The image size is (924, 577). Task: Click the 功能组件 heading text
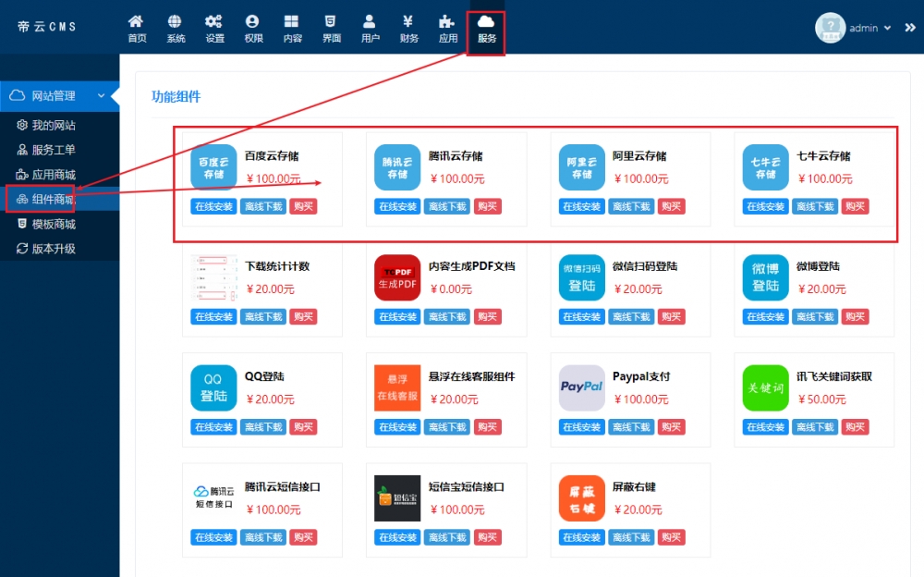[x=176, y=97]
